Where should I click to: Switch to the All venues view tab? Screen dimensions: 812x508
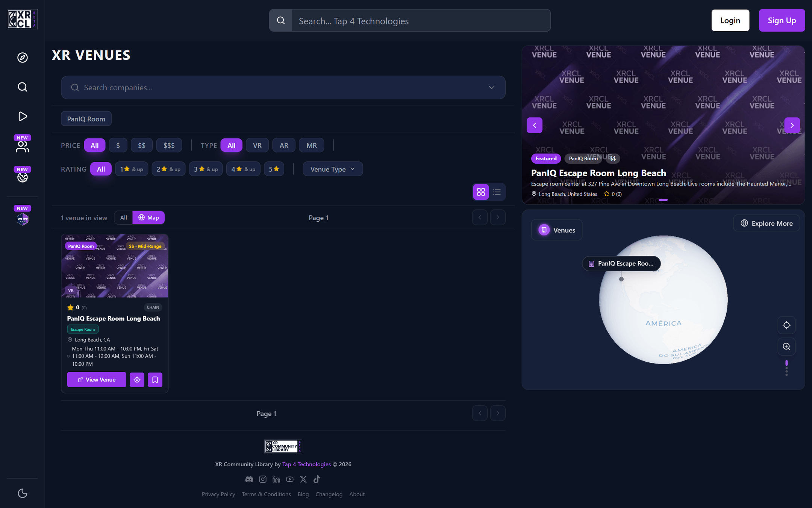point(123,217)
